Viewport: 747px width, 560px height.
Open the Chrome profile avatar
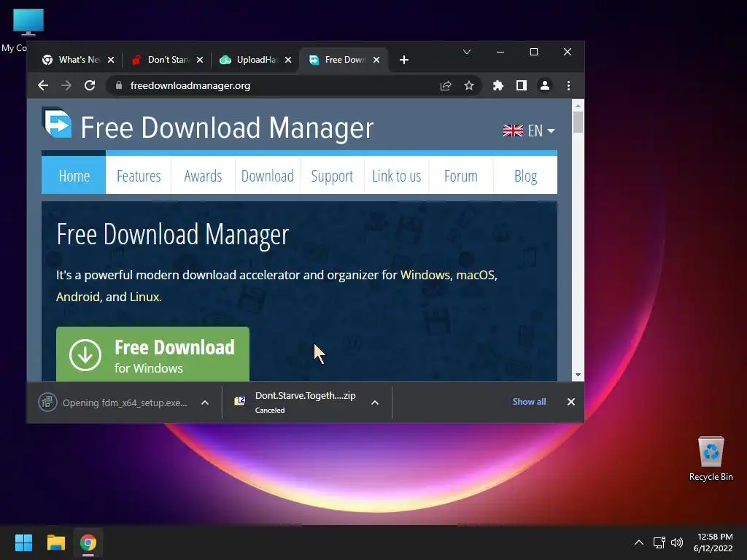coord(544,86)
